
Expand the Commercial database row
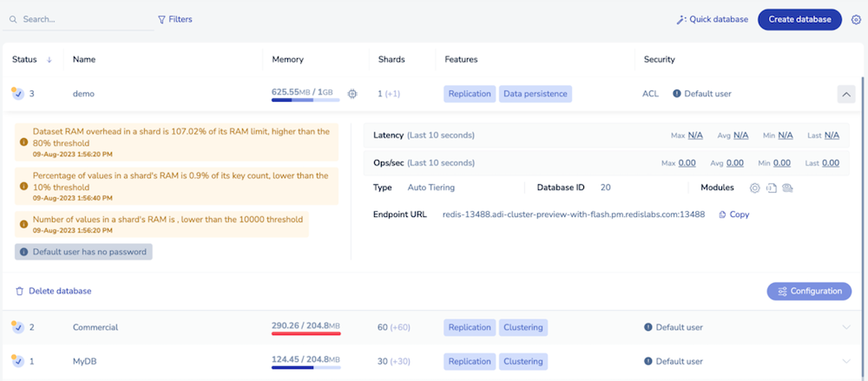pyautogui.click(x=846, y=327)
